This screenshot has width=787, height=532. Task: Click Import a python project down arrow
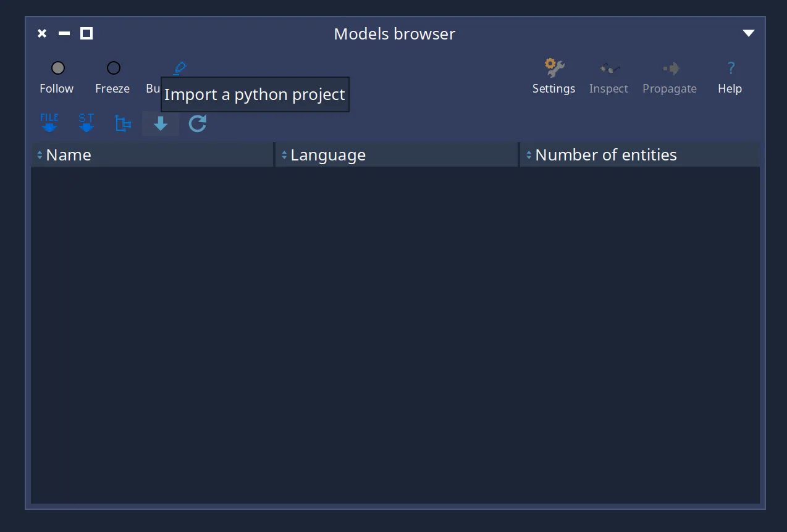[x=161, y=124]
